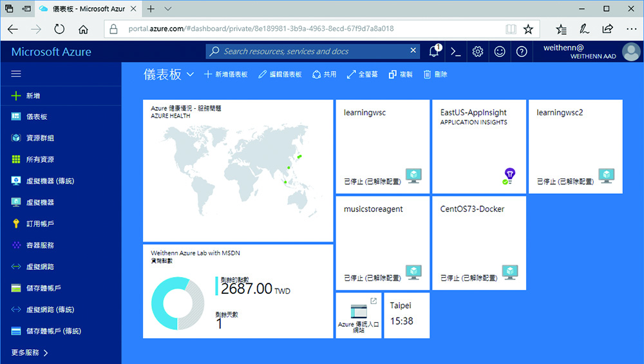Image resolution: width=644 pixels, height=364 pixels.
Task: Click the Microsoft Azure logo text
Action: [52, 52]
